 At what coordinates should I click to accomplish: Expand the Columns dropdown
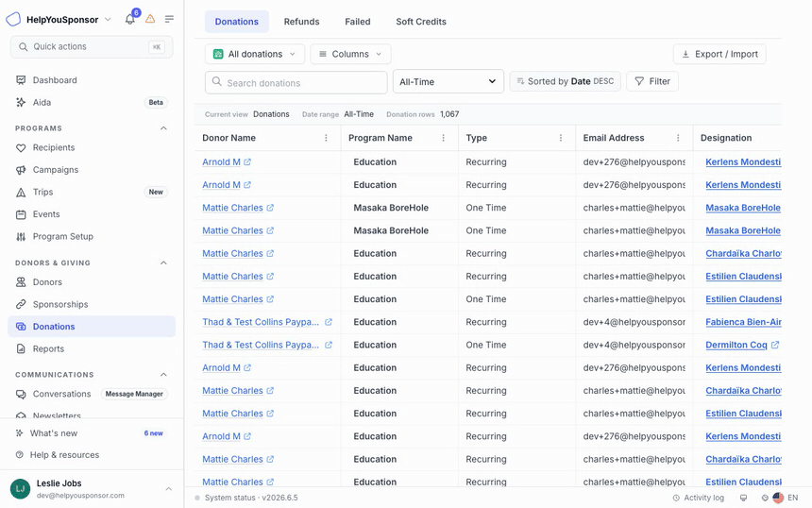click(350, 54)
